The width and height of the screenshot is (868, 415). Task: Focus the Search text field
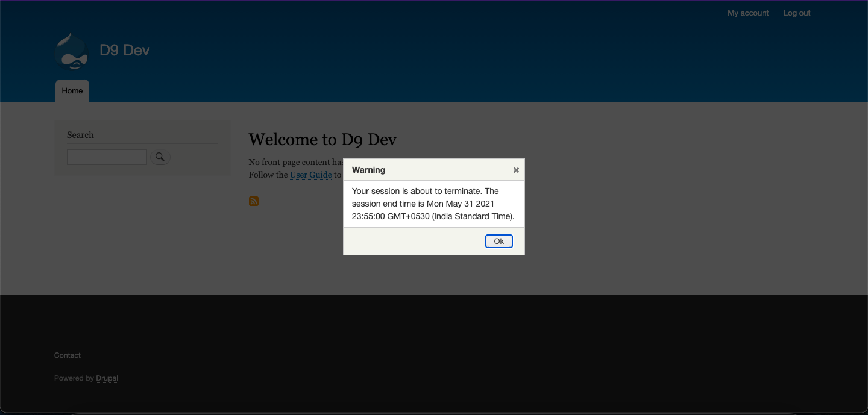pyautogui.click(x=107, y=157)
